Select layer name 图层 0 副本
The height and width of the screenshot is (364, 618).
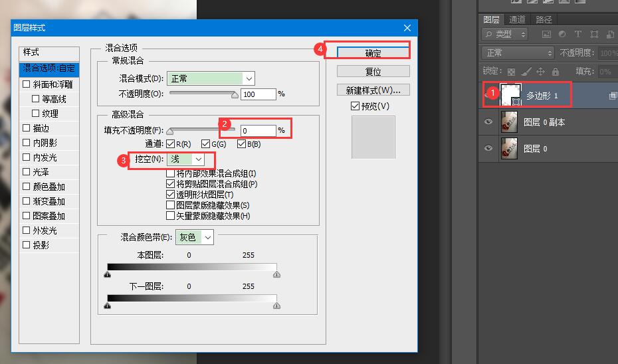click(544, 122)
